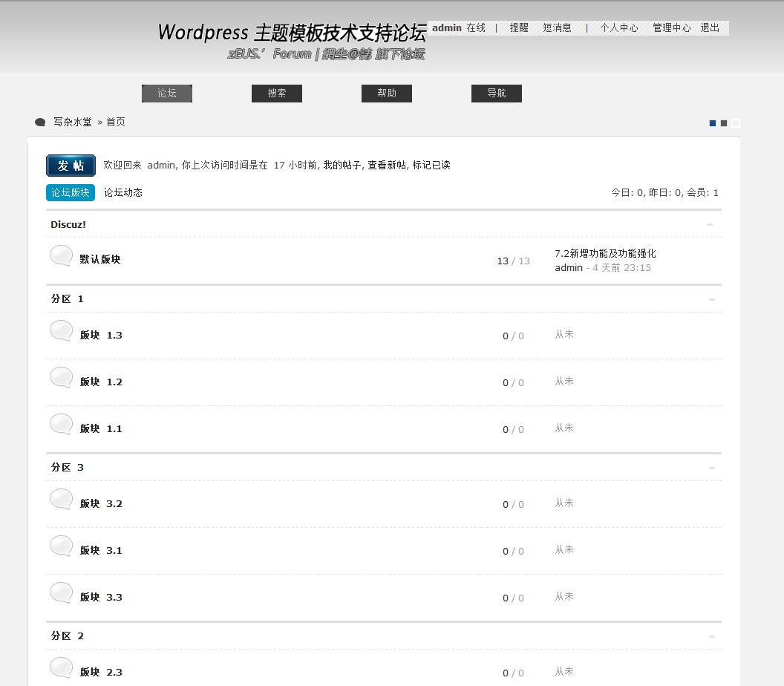This screenshot has width=784, height=686.
Task: Switch to the 论坛动态 tab
Action: tap(123, 192)
